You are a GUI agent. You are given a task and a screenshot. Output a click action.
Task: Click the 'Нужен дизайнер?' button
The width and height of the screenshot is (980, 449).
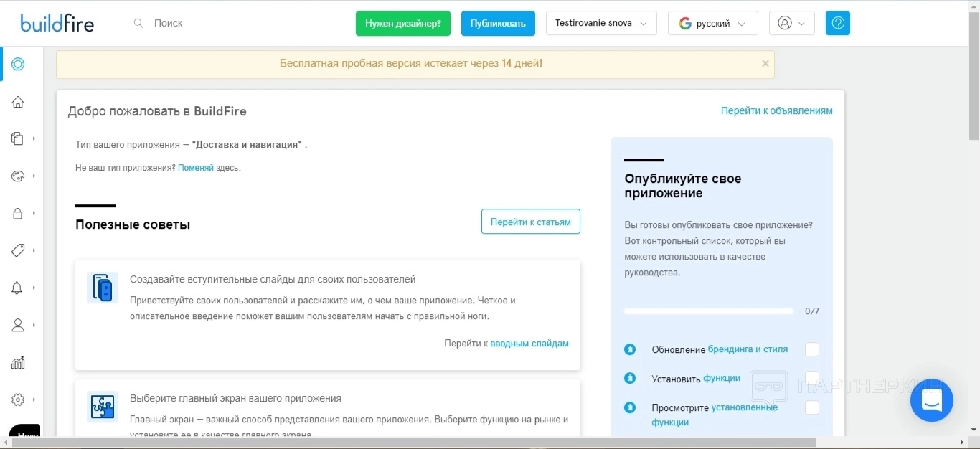[403, 23]
